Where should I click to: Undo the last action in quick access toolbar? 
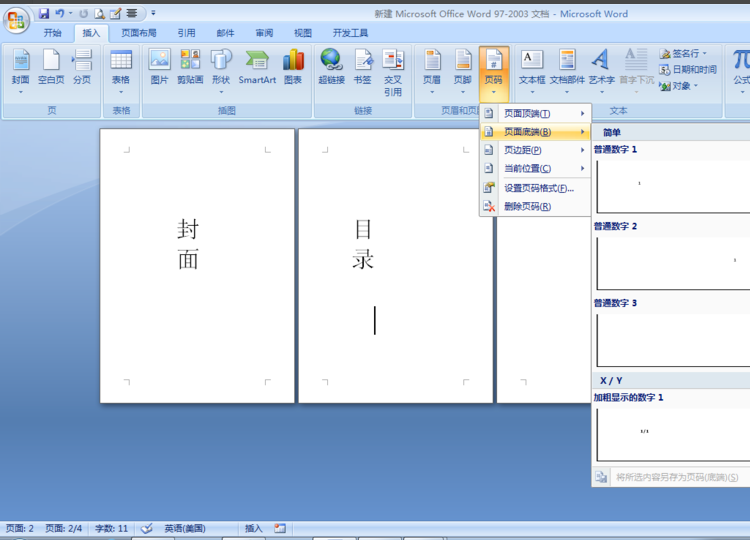coord(59,13)
